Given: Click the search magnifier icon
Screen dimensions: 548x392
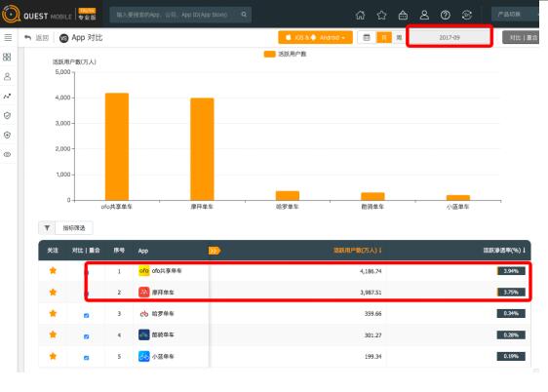Looking at the screenshot, I should (244, 15).
